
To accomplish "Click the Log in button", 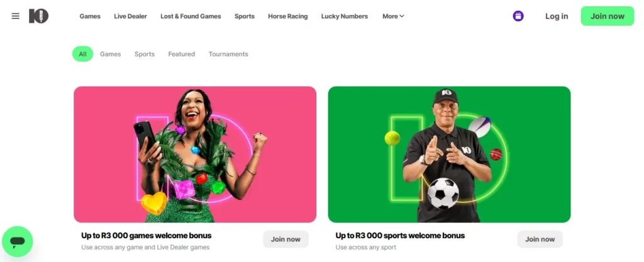I will (x=557, y=16).
